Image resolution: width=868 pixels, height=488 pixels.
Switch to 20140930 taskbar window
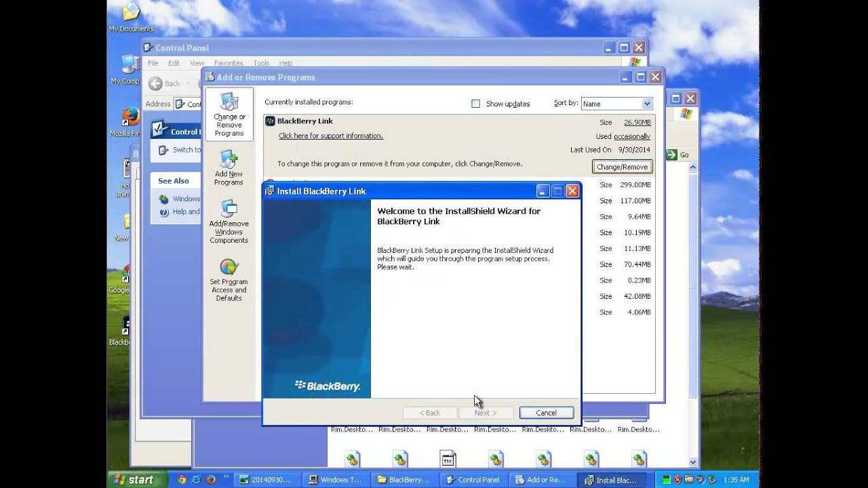(x=267, y=480)
